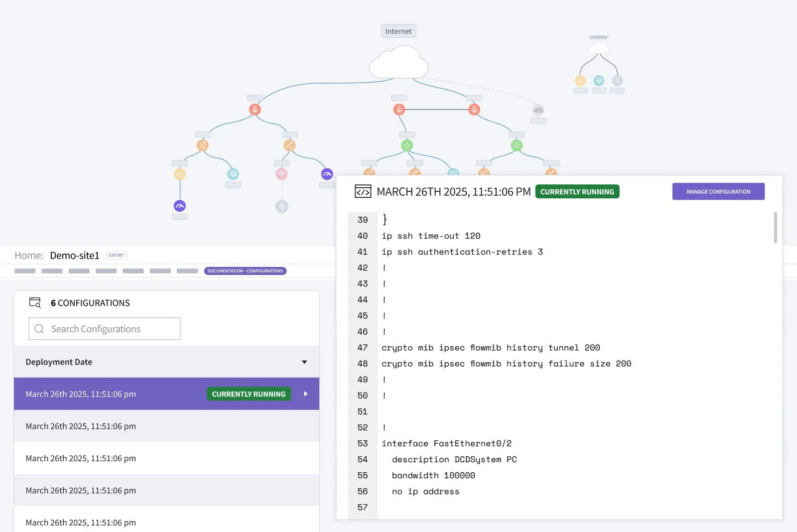This screenshot has height=532, width=797.
Task: Click the Export button next to Demo-site1
Action: pos(117,255)
